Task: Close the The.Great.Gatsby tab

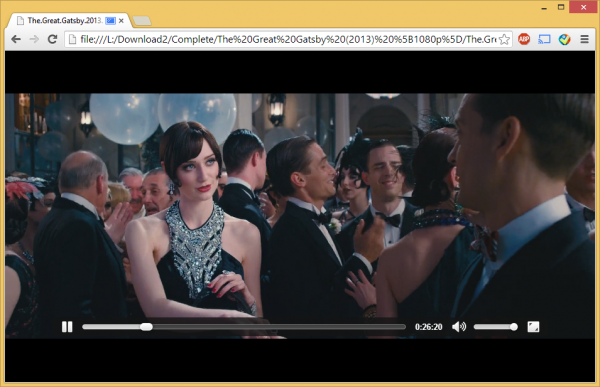Action: point(121,21)
